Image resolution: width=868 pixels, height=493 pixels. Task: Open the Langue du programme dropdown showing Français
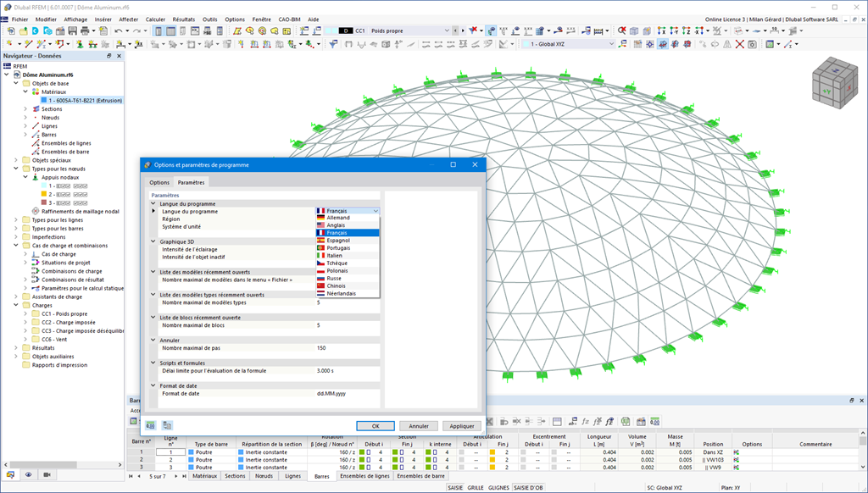pyautogui.click(x=347, y=211)
